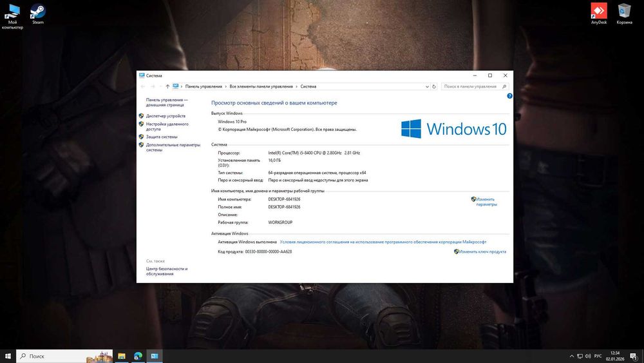
Task: Minimize the Система window
Action: 475,75
